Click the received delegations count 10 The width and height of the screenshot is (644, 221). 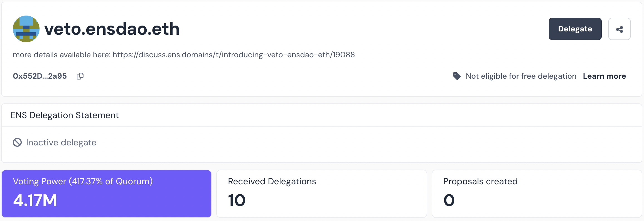click(237, 200)
